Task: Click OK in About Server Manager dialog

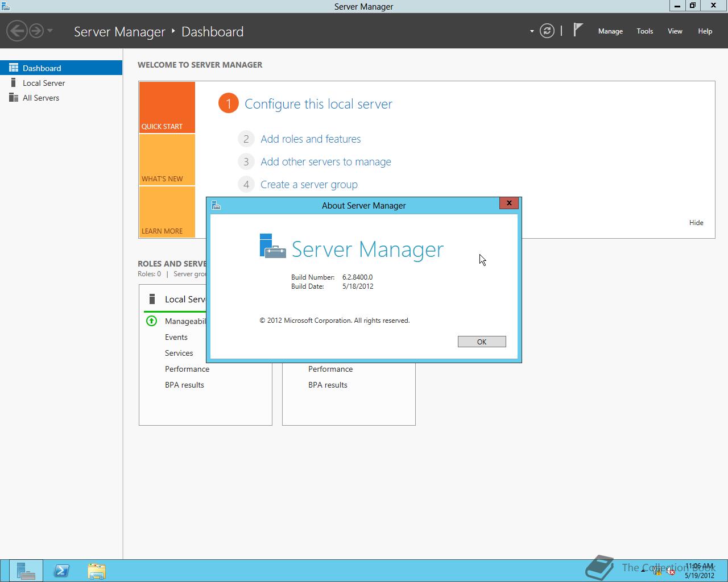Action: point(482,342)
